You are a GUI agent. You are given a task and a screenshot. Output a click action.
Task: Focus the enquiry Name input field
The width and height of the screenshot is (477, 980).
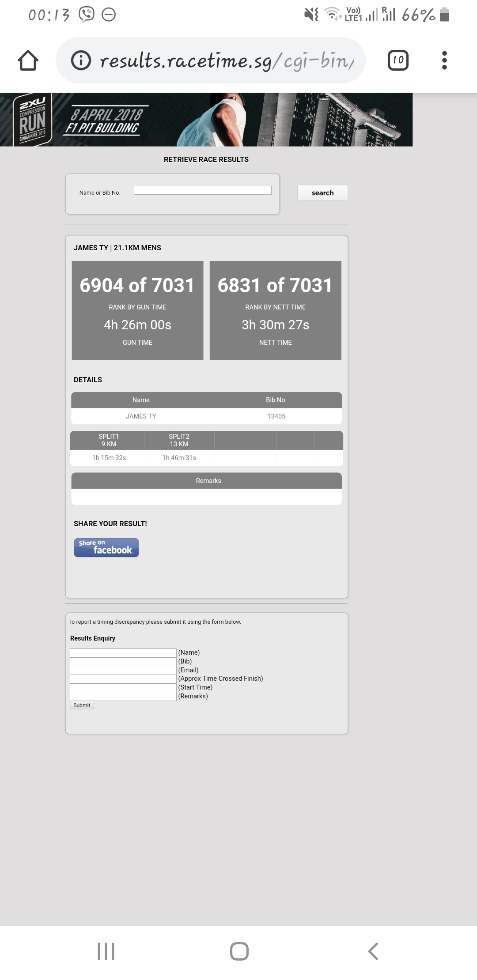point(123,652)
